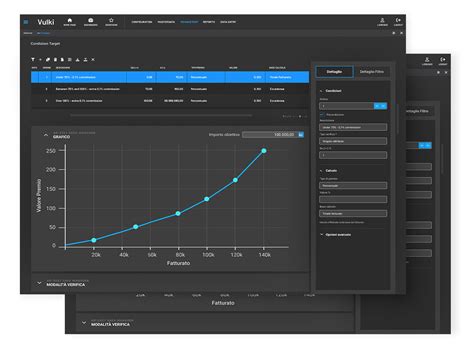This screenshot has height=361, width=474.
Task: Add a new row with plus icon
Action: pos(40,60)
